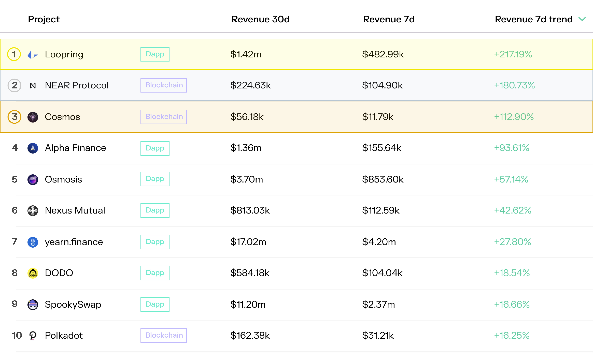Click the Cosmos logo icon
Screen dimensions: 593x364
[x=33, y=117]
